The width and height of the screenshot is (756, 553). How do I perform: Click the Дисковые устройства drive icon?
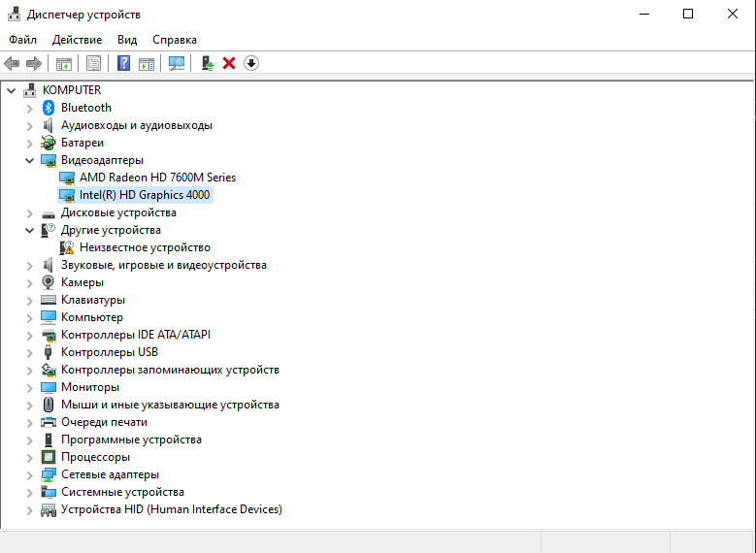coord(49,213)
